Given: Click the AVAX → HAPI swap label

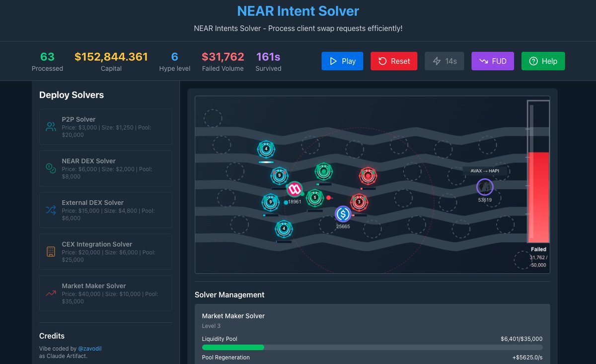Looking at the screenshot, I should [485, 171].
